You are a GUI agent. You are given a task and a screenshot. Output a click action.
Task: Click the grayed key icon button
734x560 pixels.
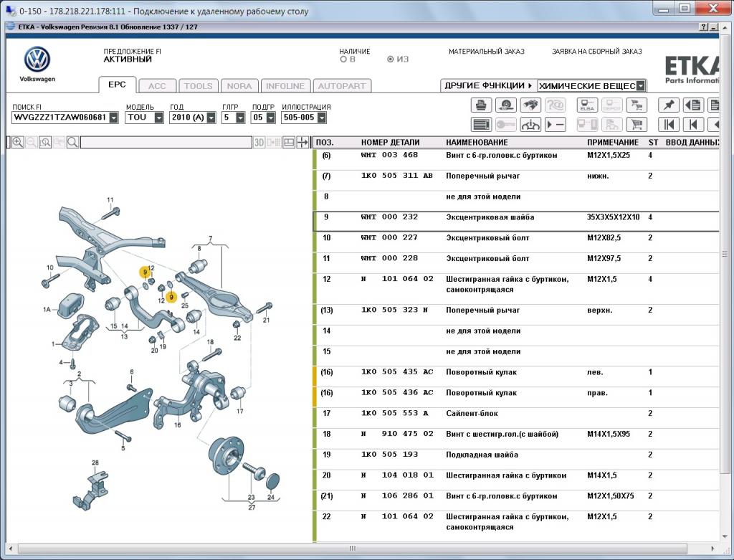(x=505, y=125)
